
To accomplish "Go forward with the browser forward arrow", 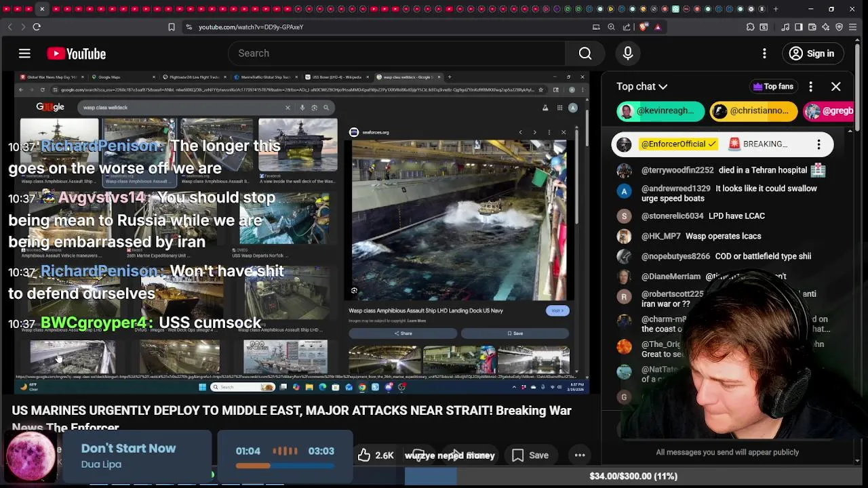I will [22, 27].
